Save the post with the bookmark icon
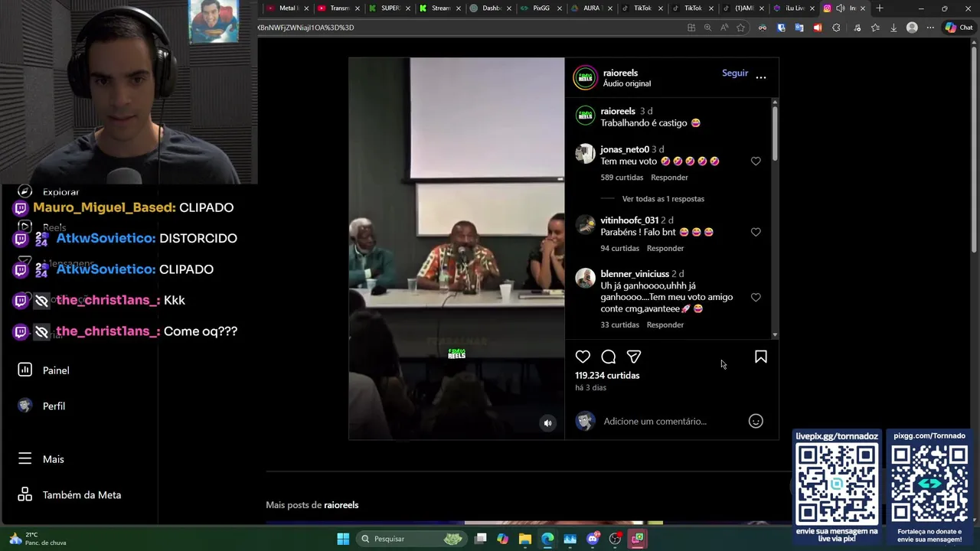The width and height of the screenshot is (980, 551). 761,357
